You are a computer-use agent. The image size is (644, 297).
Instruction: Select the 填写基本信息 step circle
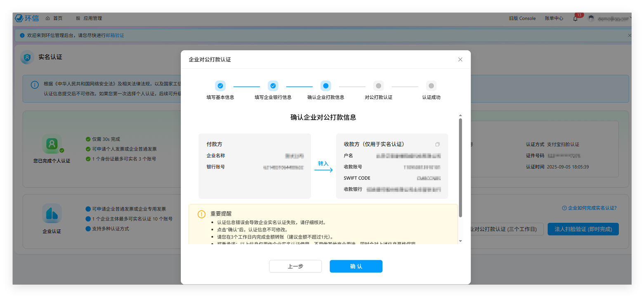(x=220, y=86)
